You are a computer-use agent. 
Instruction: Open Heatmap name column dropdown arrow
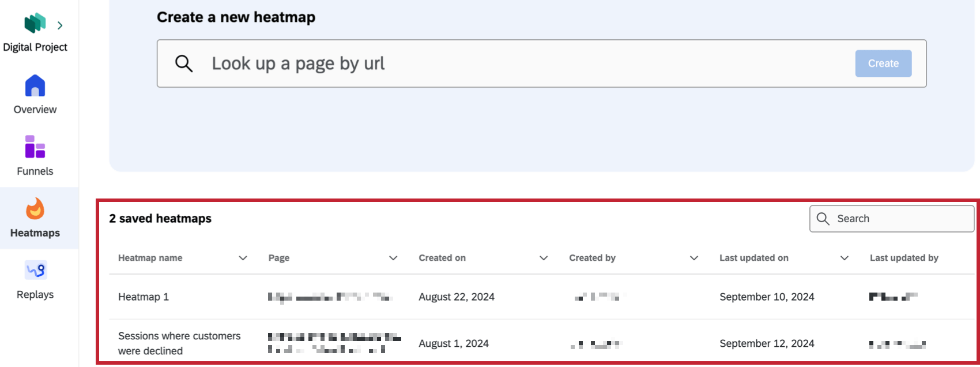pyautogui.click(x=243, y=258)
